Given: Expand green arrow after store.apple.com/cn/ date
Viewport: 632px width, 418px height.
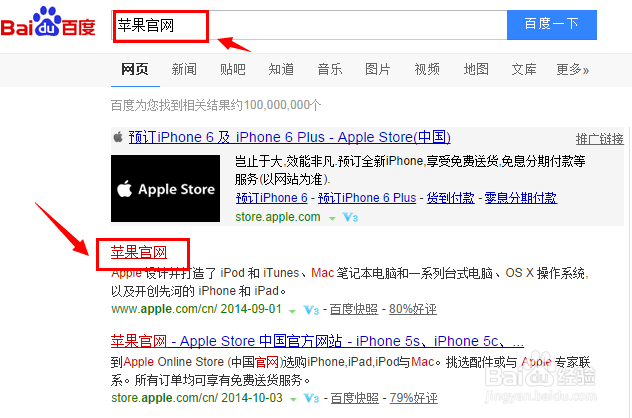Looking at the screenshot, I should pyautogui.click(x=293, y=399).
